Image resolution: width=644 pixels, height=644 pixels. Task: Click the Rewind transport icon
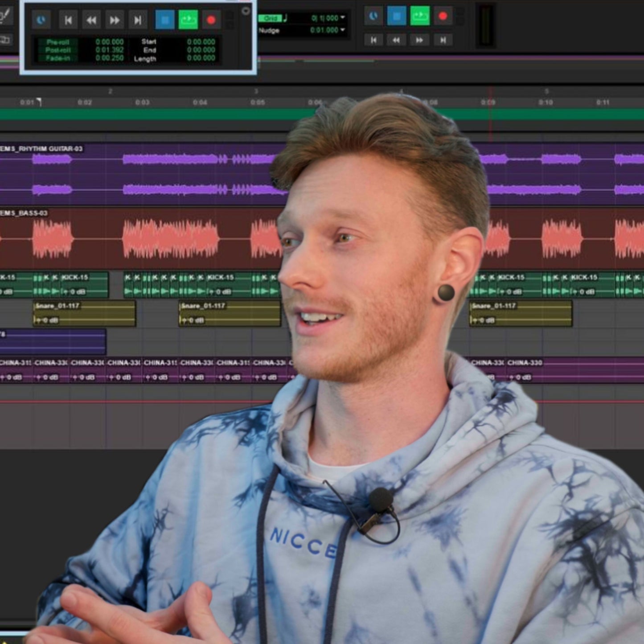coord(91,20)
